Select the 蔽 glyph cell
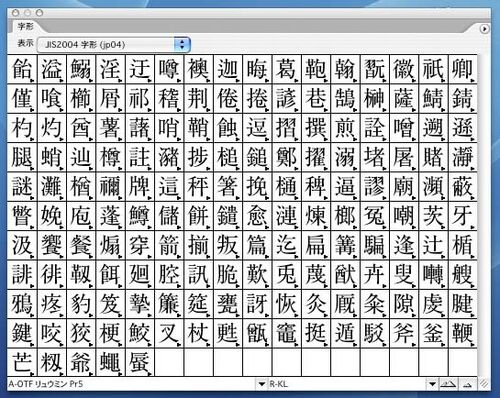Screen dimensions: 500x398 click(463, 186)
